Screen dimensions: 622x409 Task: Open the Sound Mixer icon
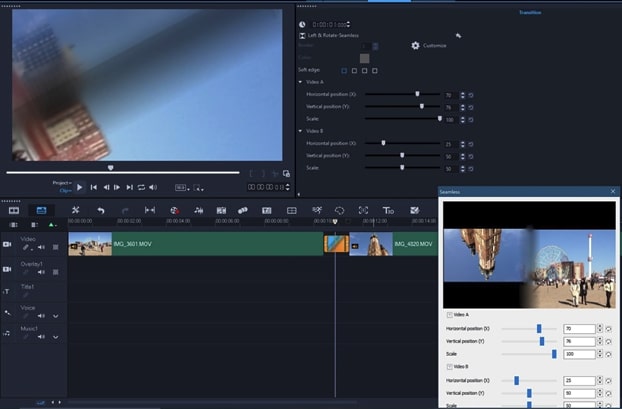(199, 210)
